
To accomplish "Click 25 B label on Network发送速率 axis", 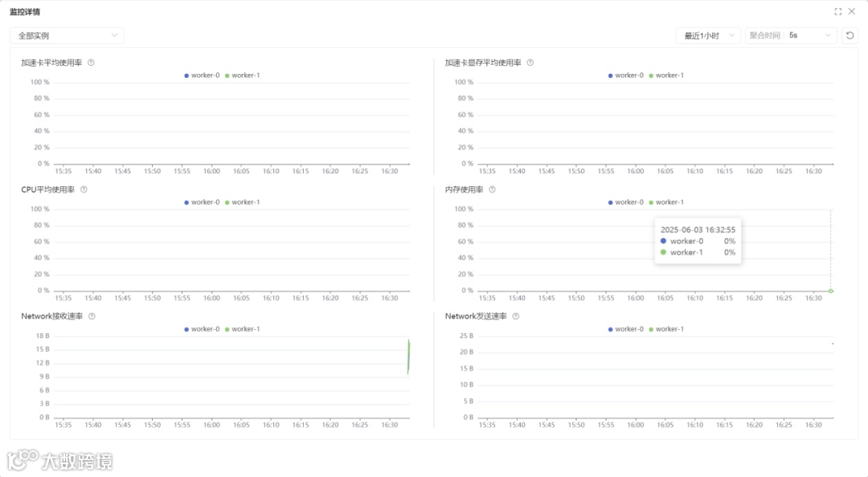I will 467,336.
